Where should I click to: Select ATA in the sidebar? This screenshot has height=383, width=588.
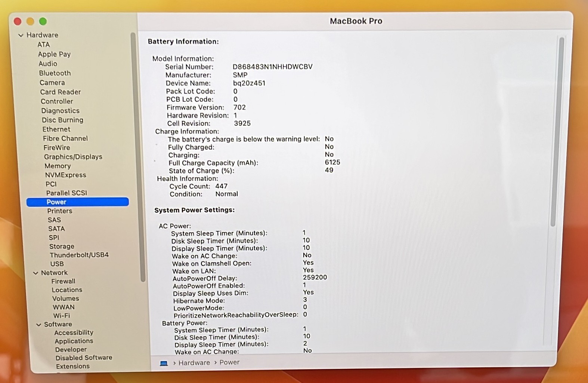(x=43, y=45)
